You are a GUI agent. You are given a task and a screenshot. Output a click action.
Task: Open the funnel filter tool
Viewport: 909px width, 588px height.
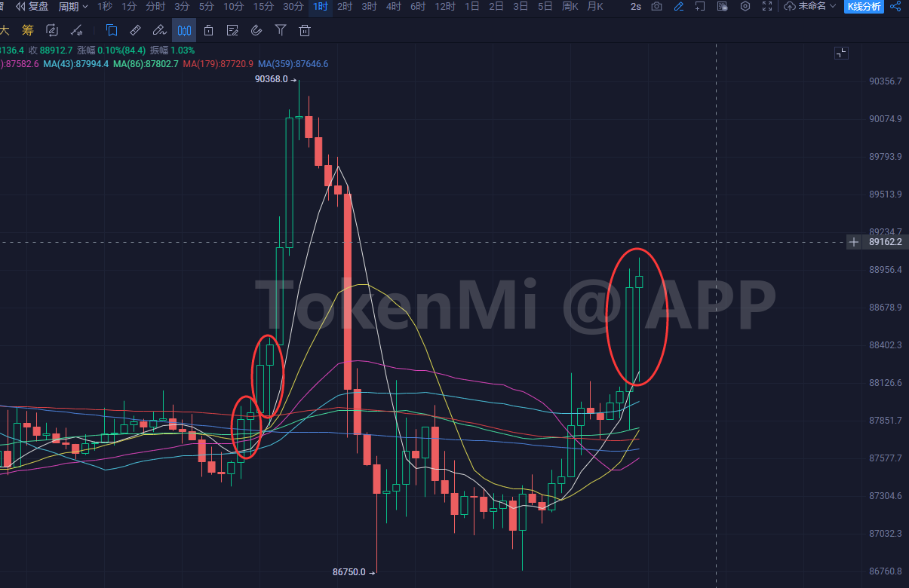pyautogui.click(x=281, y=31)
